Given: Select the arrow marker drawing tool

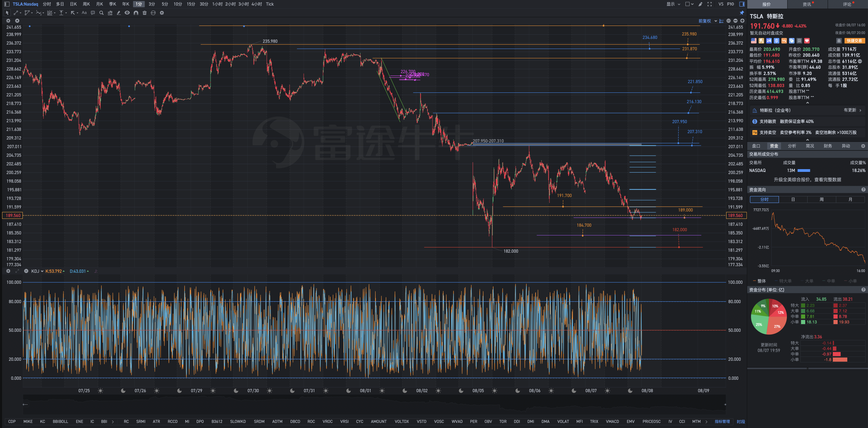Looking at the screenshot, I should [74, 13].
